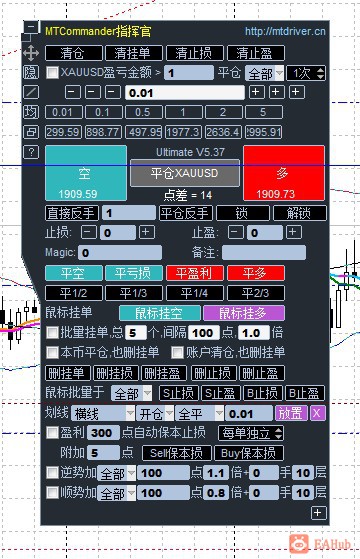Click the diagonal line drawing icon
The width and height of the screenshot is (360, 559).
point(31,92)
